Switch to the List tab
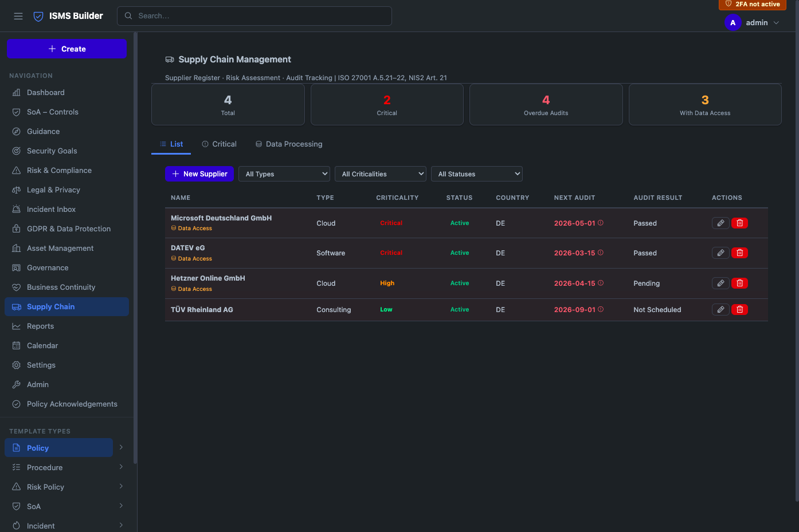Viewport: 799px width, 532px height. coord(171,144)
